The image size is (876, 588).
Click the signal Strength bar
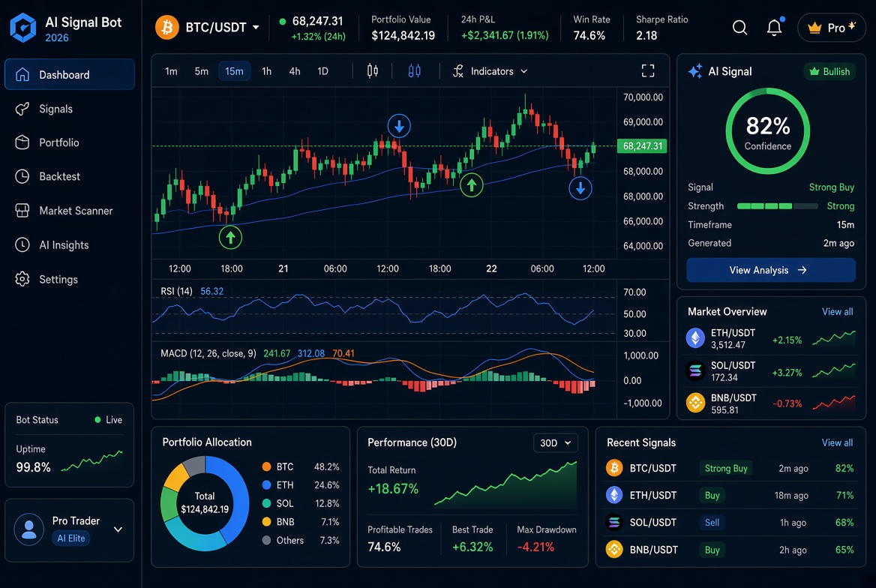[778, 206]
